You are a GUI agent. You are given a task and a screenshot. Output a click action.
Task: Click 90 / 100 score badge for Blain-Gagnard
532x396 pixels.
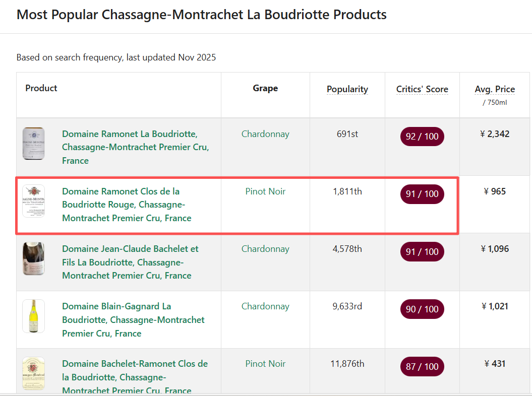tap(422, 309)
